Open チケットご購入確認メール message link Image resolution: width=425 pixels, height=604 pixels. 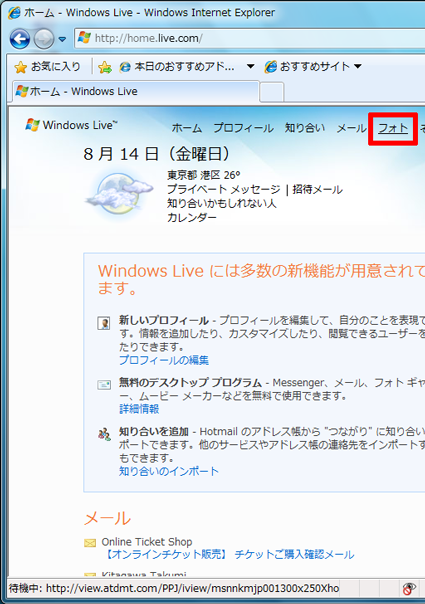(x=294, y=555)
